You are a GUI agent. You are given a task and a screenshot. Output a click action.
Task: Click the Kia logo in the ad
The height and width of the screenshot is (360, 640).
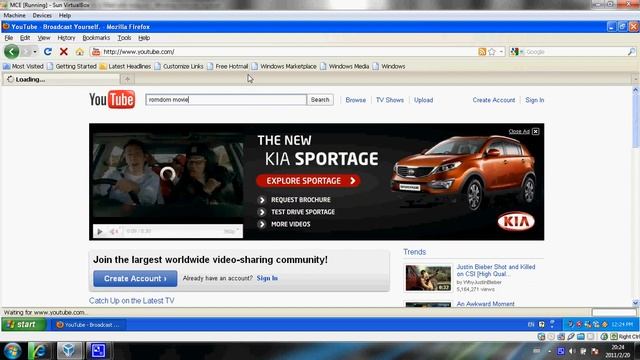pyautogui.click(x=516, y=221)
